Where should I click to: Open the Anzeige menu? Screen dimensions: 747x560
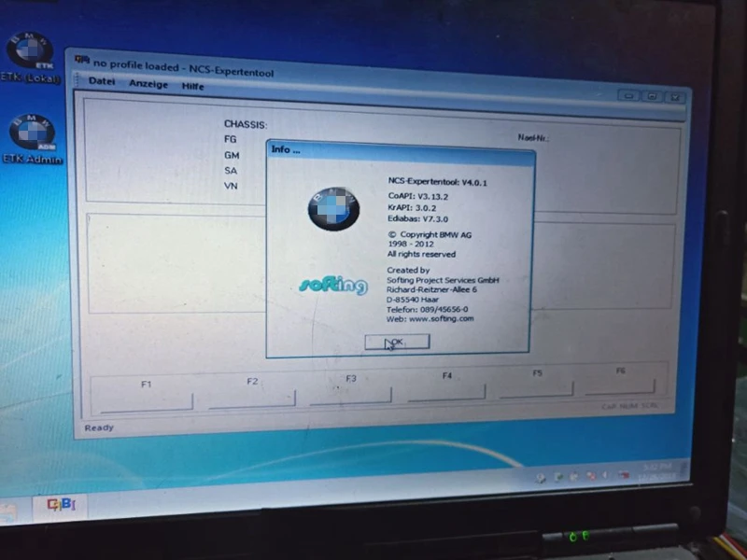click(148, 84)
